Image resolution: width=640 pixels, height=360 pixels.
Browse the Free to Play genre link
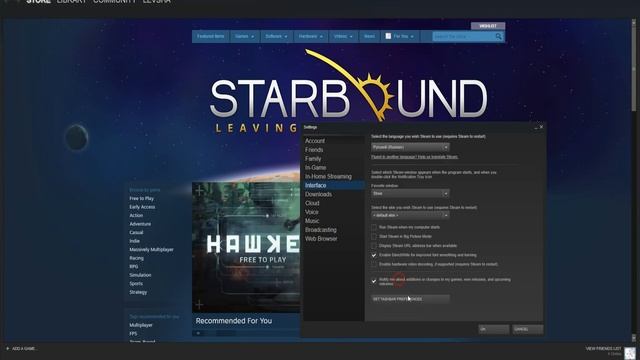pos(142,198)
